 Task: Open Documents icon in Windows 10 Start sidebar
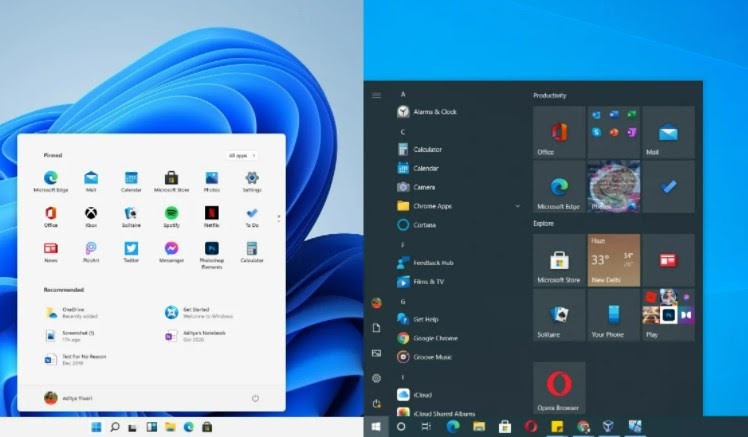tap(376, 328)
